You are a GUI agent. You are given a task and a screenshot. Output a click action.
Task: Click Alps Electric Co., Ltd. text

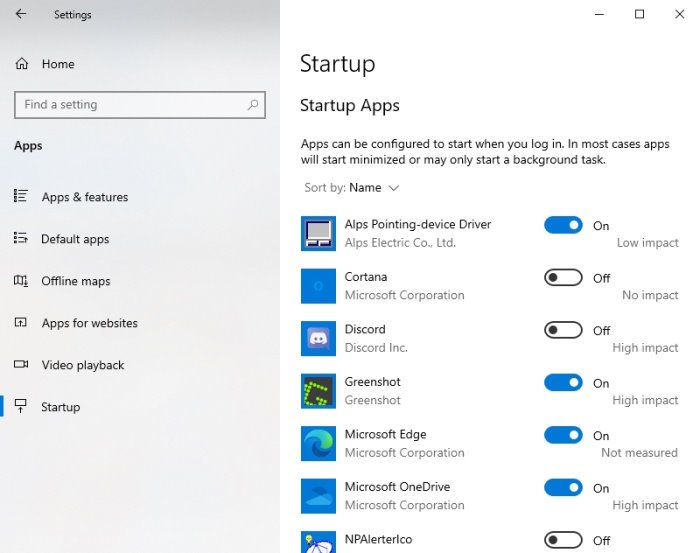point(400,243)
